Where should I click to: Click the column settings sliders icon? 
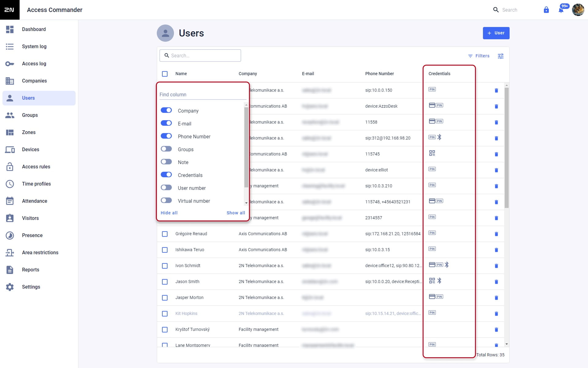pyautogui.click(x=501, y=56)
